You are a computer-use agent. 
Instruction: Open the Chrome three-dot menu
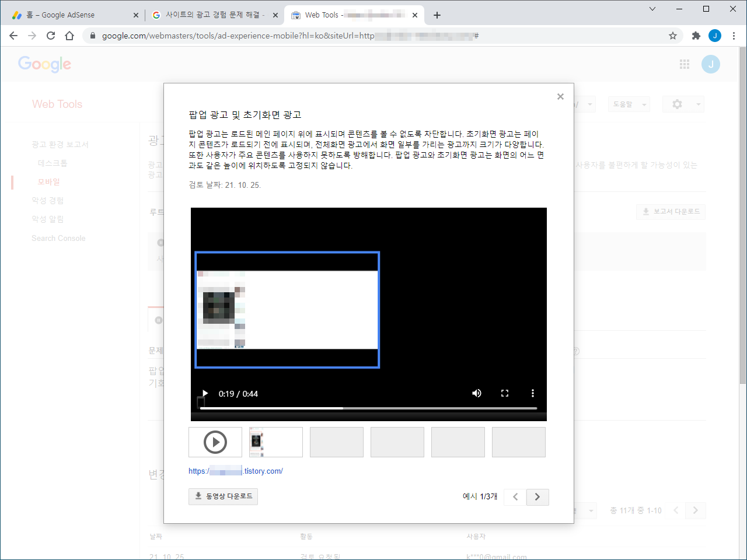(x=734, y=36)
